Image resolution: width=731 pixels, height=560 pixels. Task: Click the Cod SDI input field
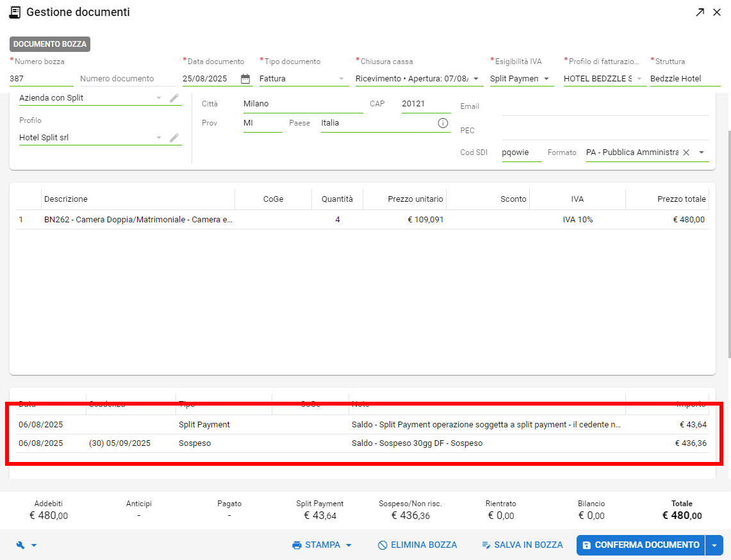pos(521,152)
